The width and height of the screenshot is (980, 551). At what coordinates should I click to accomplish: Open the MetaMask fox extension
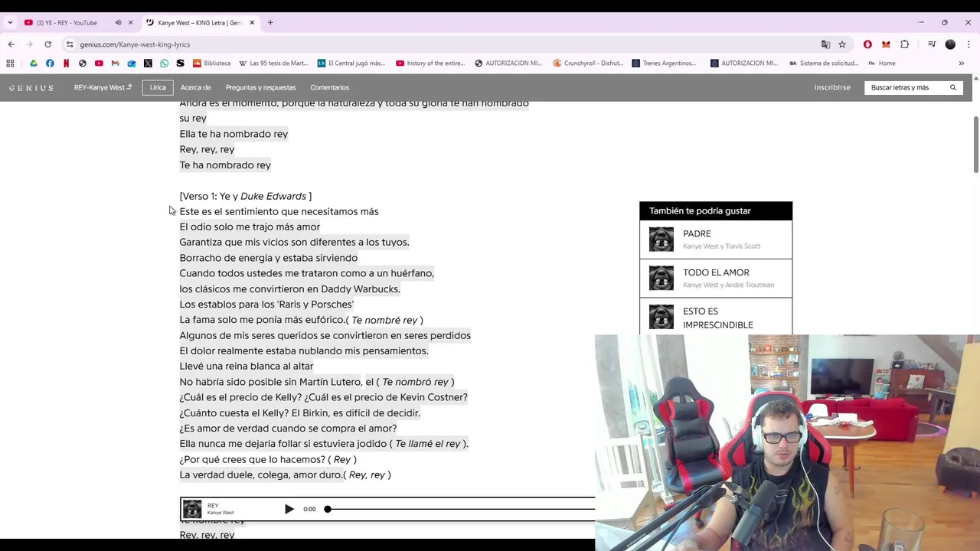click(x=886, y=44)
